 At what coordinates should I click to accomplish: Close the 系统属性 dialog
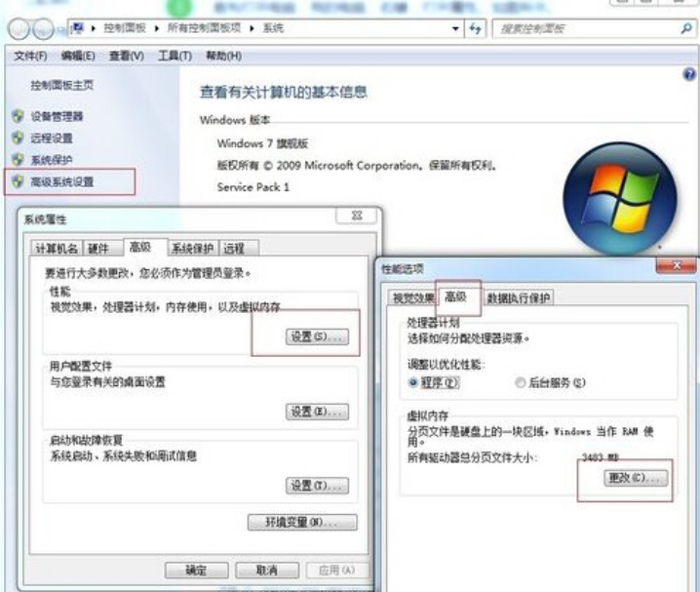pos(356,217)
